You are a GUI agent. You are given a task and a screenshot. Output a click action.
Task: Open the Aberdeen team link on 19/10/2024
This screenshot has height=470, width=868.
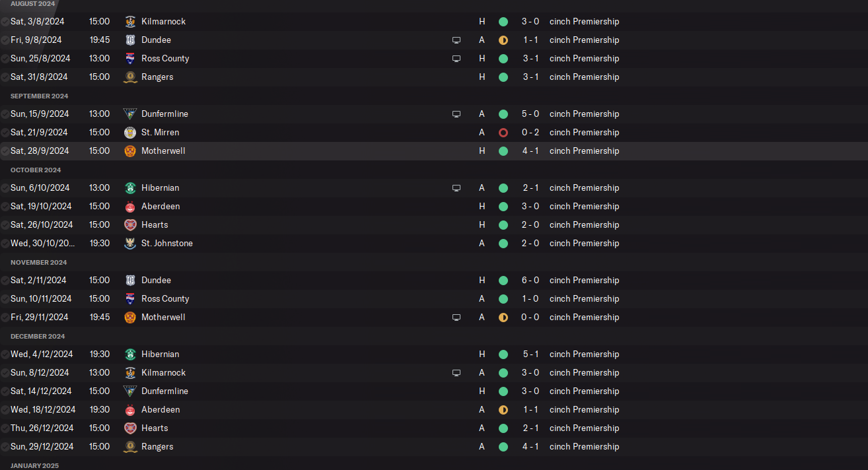click(161, 207)
